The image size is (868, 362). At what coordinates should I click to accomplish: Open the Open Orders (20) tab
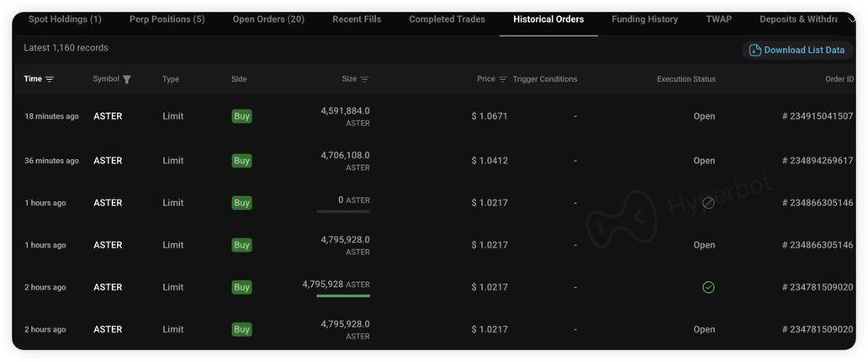coord(268,19)
